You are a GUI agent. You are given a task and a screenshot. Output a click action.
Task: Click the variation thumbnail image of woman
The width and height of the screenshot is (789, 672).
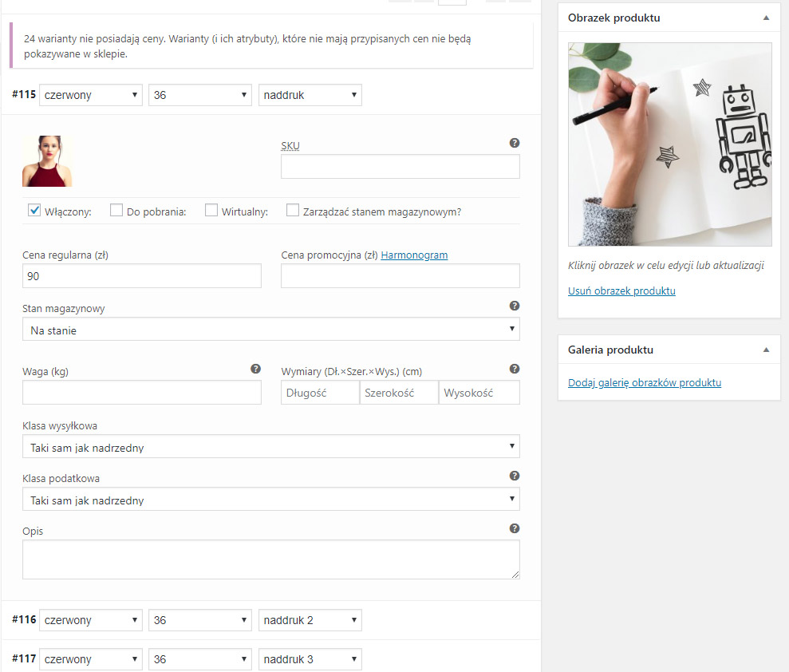(47, 161)
